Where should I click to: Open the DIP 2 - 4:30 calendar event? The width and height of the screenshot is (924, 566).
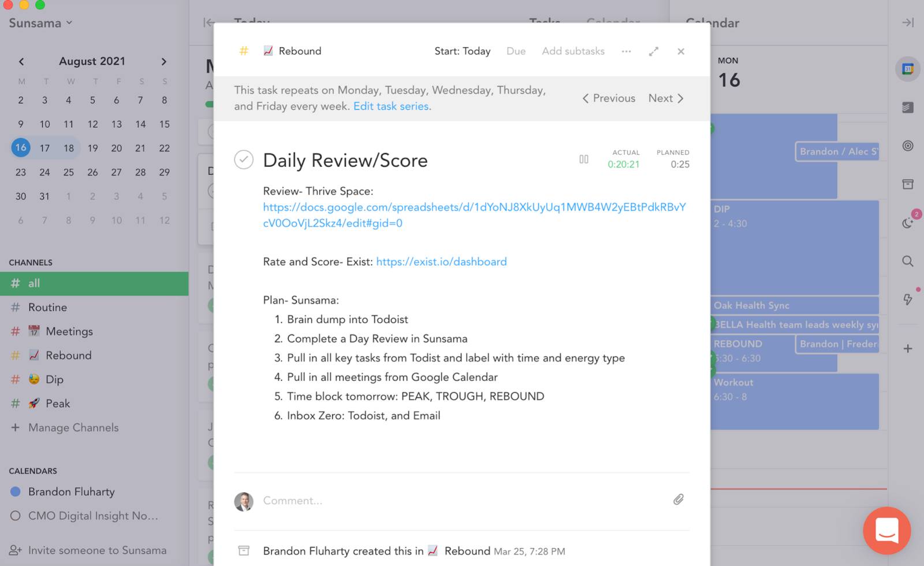pos(795,247)
